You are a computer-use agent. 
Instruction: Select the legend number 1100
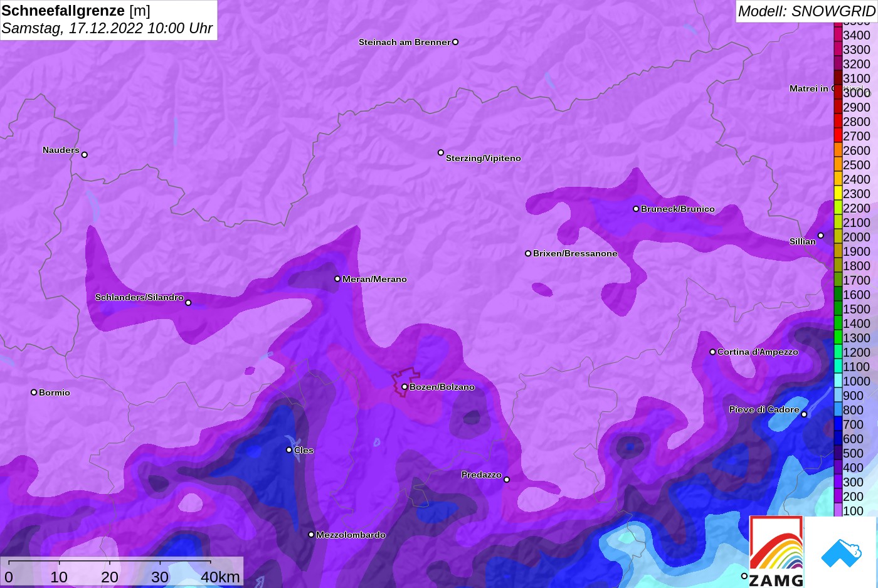pyautogui.click(x=857, y=367)
